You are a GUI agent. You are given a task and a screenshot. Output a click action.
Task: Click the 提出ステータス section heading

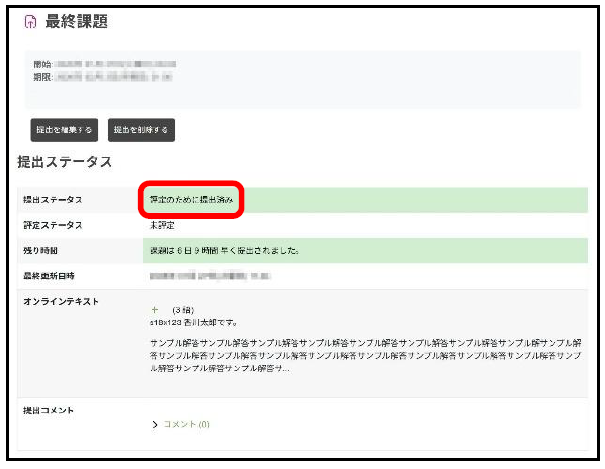click(64, 161)
